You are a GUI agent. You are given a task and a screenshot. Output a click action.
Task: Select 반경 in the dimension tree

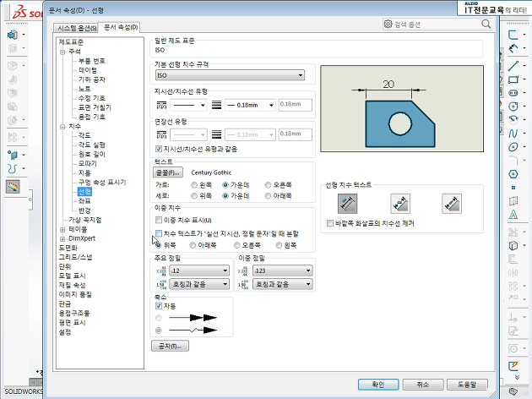[x=84, y=210]
